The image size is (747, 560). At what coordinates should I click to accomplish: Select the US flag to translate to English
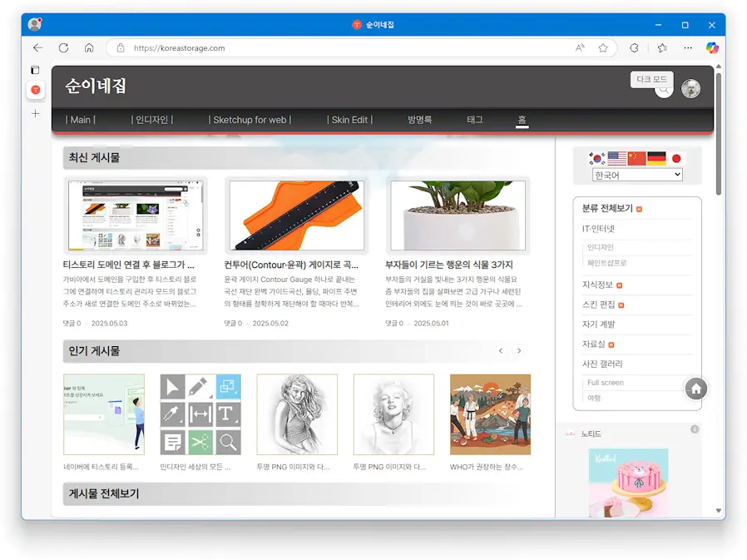pos(616,158)
